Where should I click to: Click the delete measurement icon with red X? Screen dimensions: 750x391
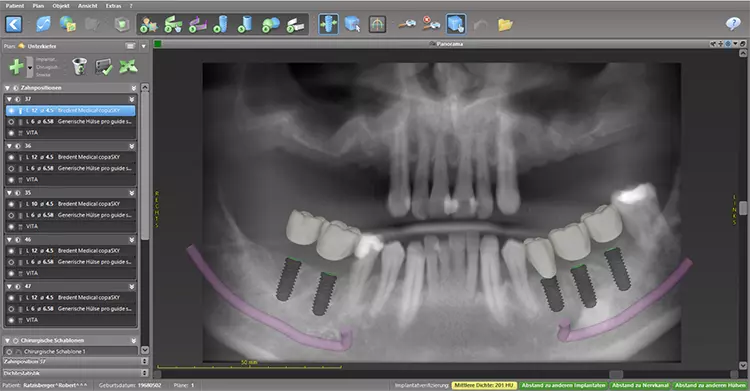(x=431, y=23)
